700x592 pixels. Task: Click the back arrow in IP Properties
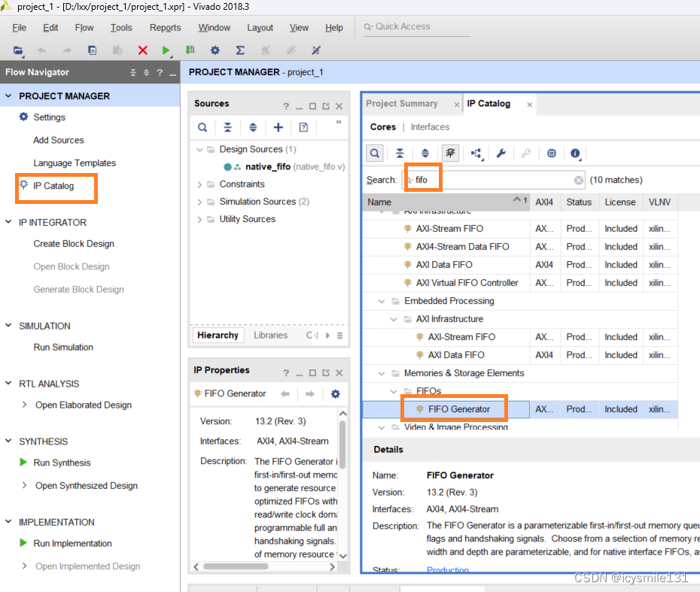[x=285, y=394]
